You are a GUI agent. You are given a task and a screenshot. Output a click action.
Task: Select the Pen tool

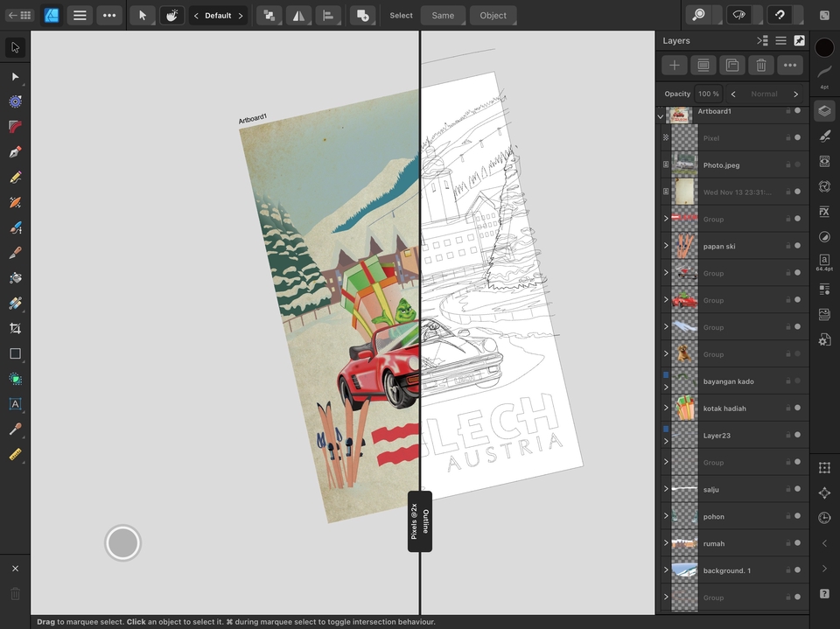coord(15,152)
